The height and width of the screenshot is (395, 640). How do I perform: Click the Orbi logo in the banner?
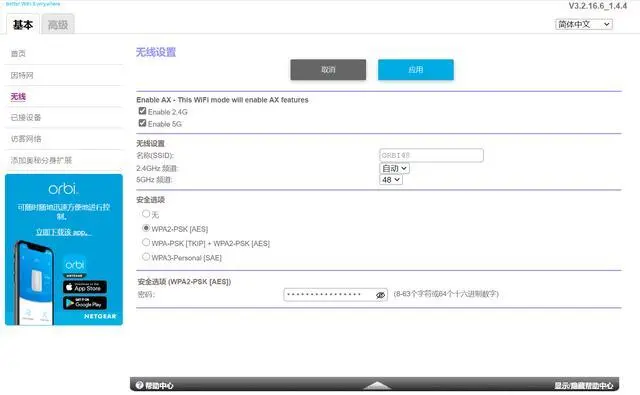click(x=63, y=189)
